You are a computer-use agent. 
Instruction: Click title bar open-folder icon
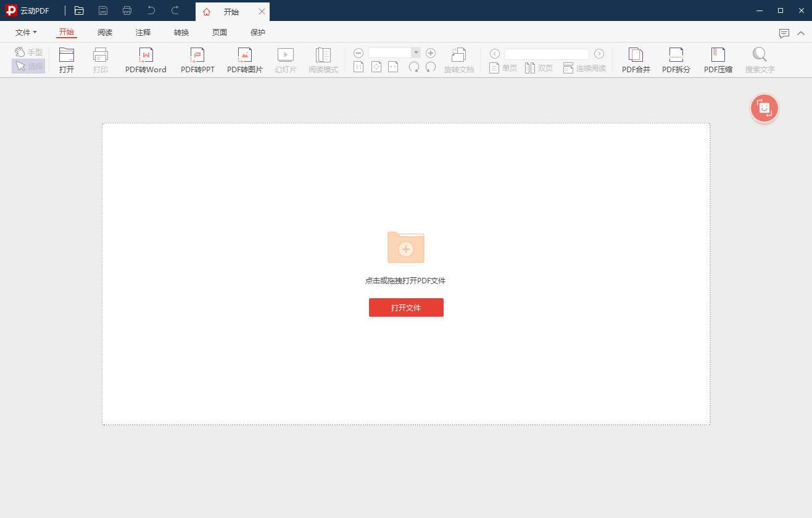pyautogui.click(x=79, y=10)
